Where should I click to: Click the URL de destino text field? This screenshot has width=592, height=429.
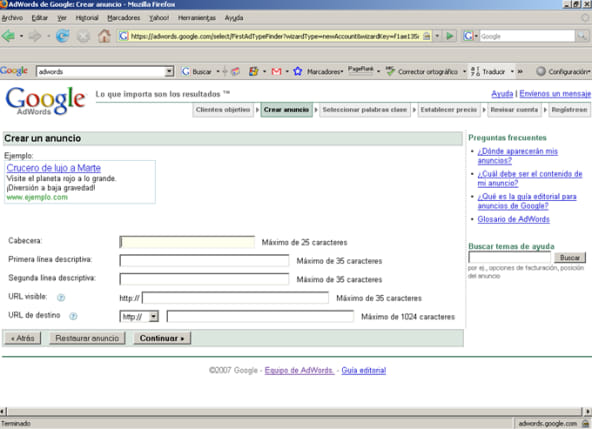[x=260, y=316]
